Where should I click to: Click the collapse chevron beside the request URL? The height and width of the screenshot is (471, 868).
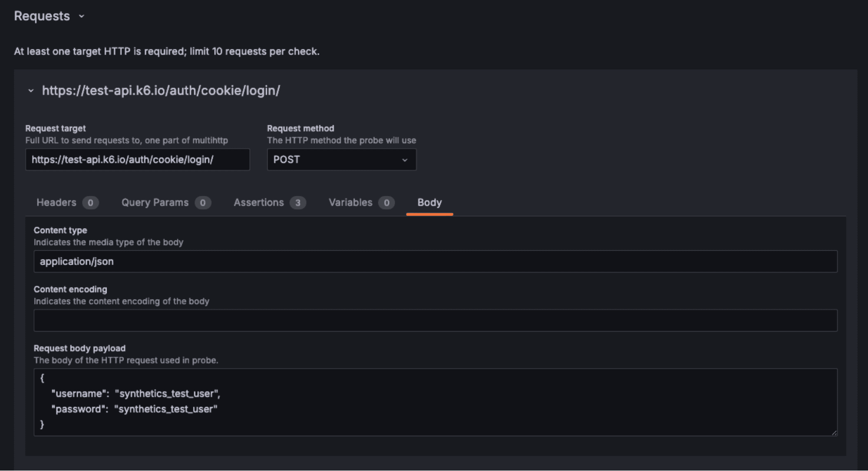coord(30,91)
